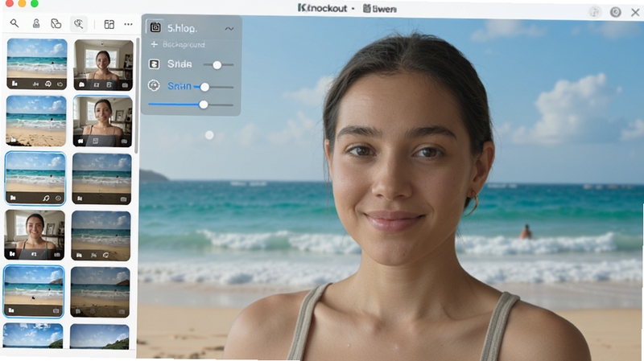Collapse the panel using the header chevron
Image resolution: width=644 pixels, height=361 pixels.
tap(229, 28)
